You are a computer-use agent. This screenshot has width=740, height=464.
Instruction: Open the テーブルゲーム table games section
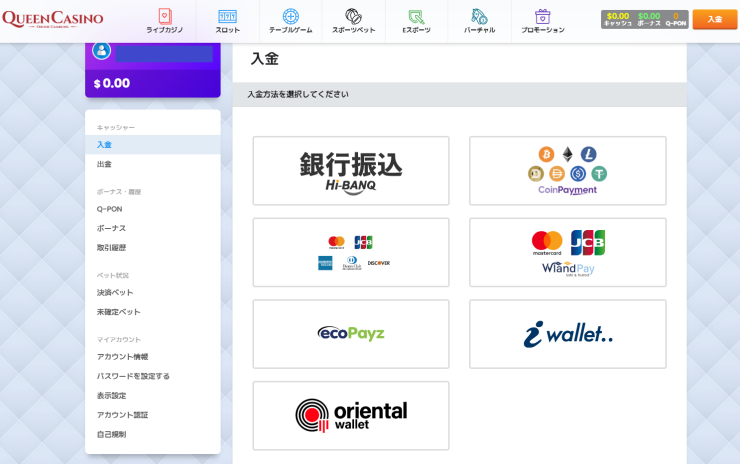point(291,21)
